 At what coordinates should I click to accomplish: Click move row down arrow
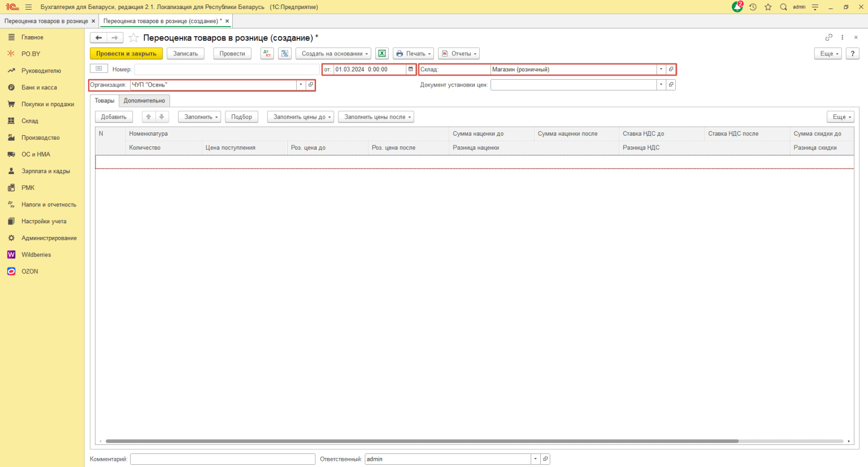162,117
